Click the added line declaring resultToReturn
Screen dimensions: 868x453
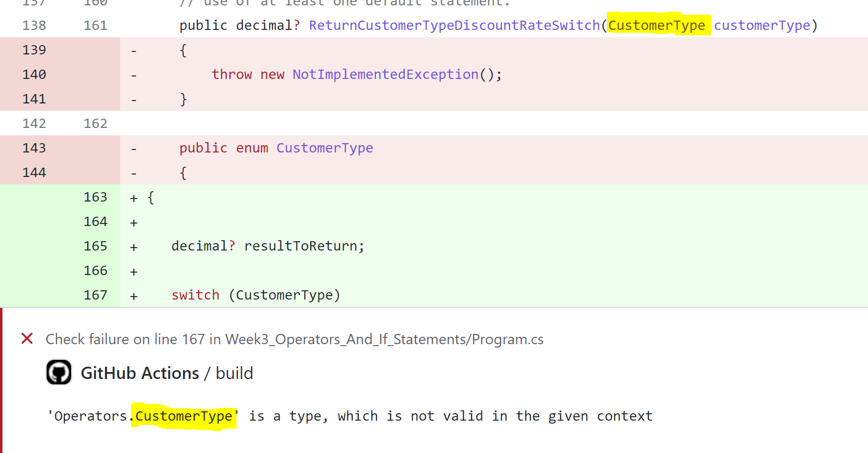coord(267,246)
